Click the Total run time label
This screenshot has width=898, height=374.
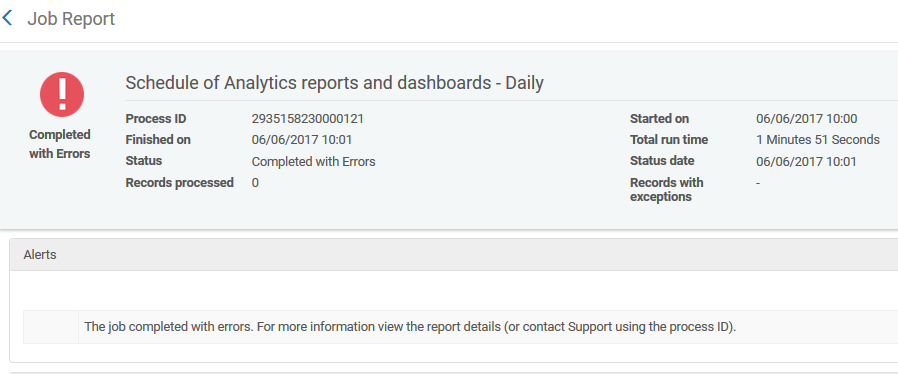(669, 140)
